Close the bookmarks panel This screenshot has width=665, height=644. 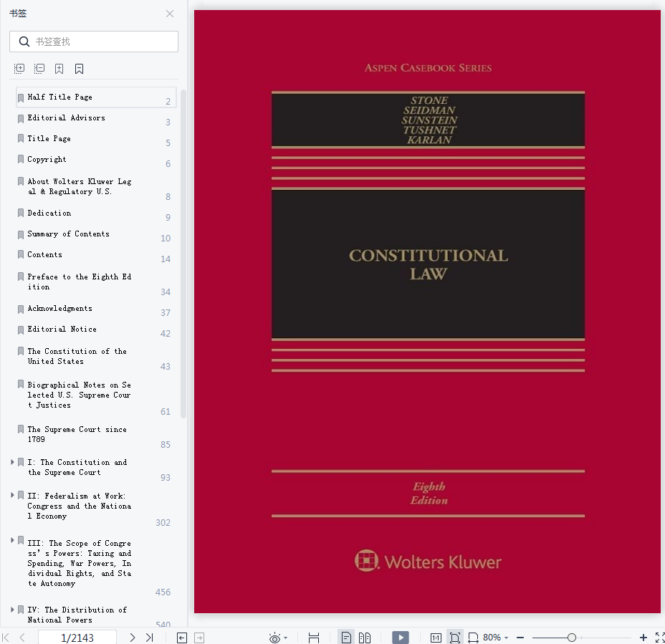[170, 14]
